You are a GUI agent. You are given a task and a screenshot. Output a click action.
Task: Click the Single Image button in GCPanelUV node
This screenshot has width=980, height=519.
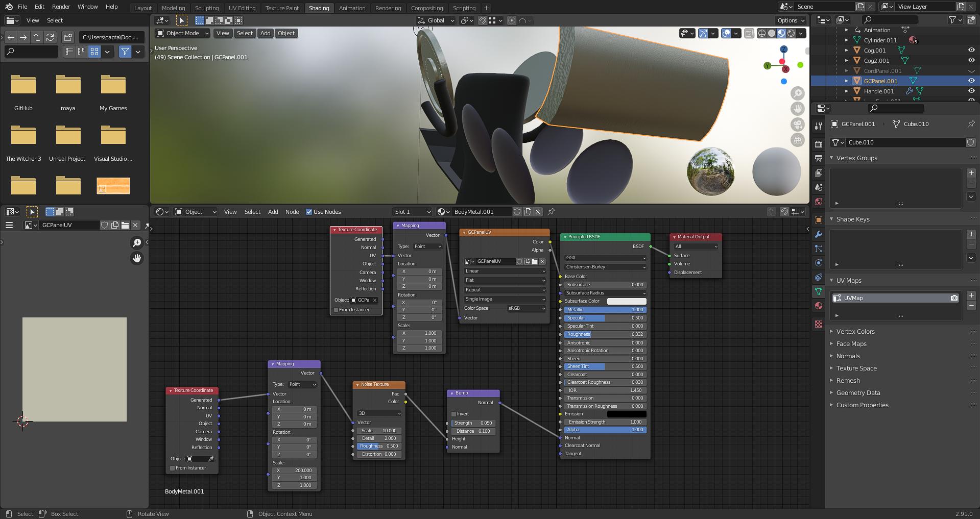pos(504,299)
